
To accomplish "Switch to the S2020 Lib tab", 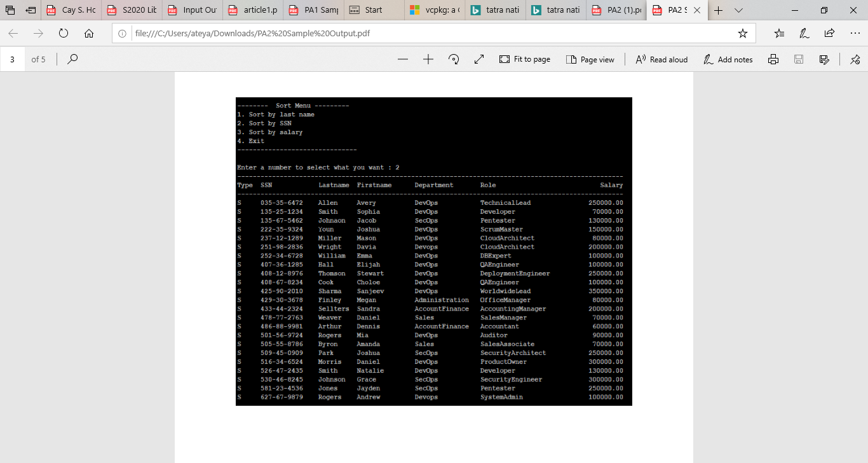I will tap(131, 10).
